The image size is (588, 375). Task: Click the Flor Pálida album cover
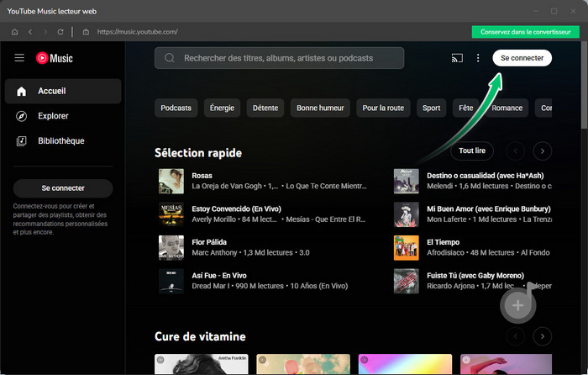171,248
